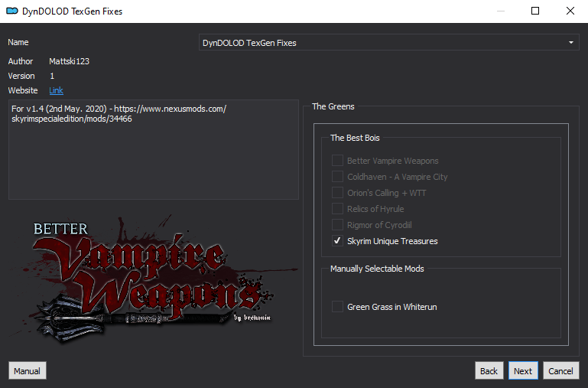
Task: Enable Better Vampire Weapons checkbox
Action: 337,161
